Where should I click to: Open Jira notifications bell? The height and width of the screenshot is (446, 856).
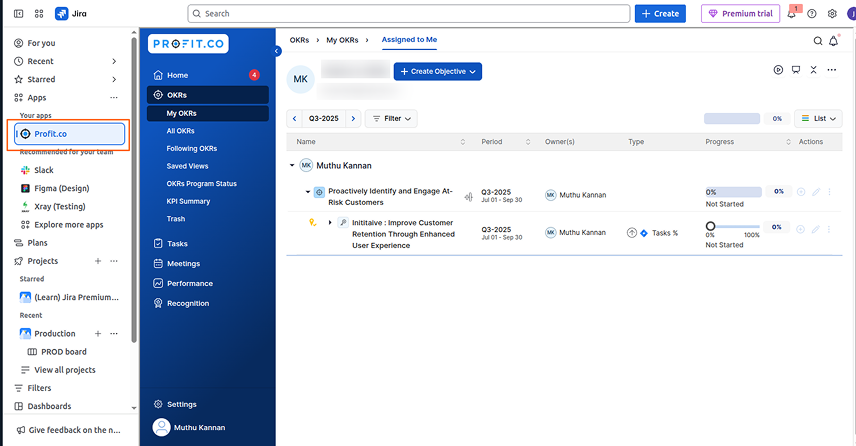point(792,14)
